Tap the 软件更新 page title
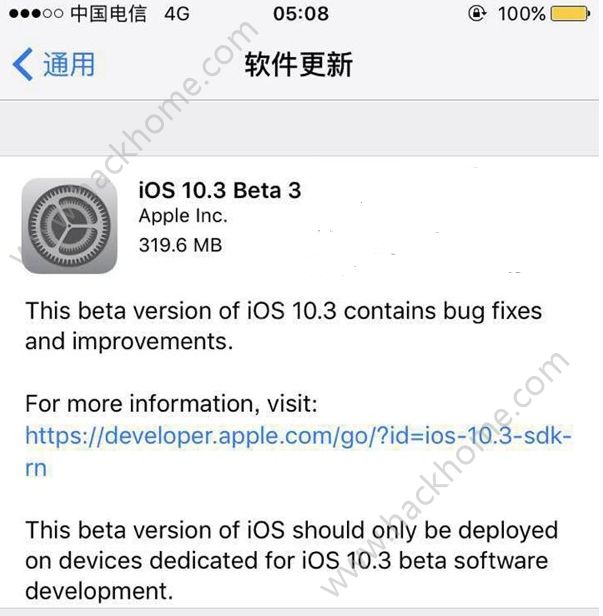The image size is (603, 616). point(299,64)
